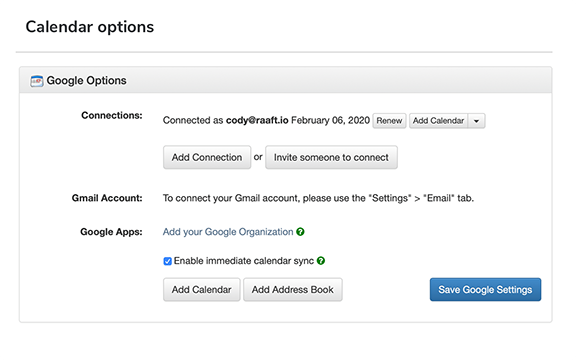Open help icon beside Add your Google Organization
Image resolution: width=576 pixels, height=360 pixels.
pyautogui.click(x=300, y=232)
